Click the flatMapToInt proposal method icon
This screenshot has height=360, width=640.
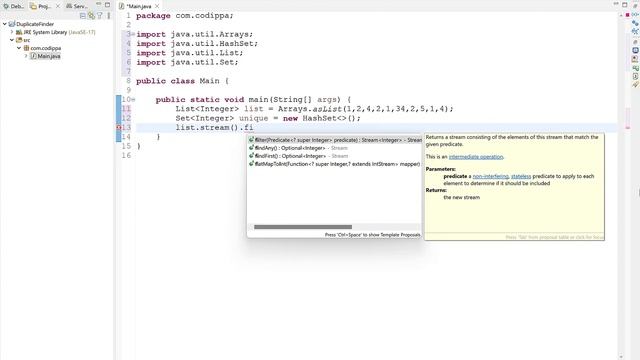251,164
